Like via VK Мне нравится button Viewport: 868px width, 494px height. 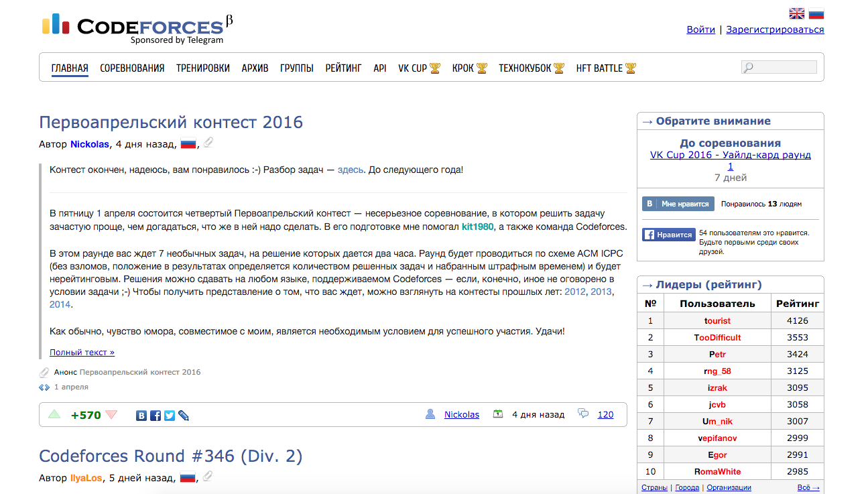677,204
